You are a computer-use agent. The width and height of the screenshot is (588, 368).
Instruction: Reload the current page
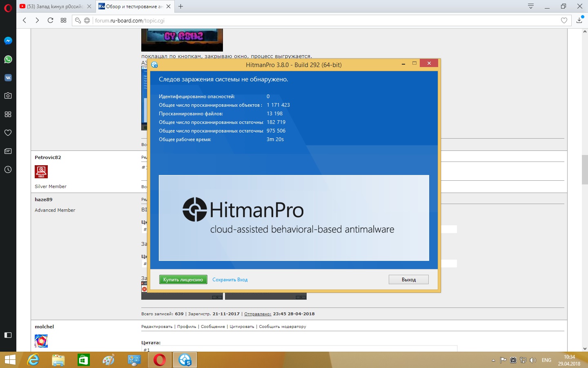coord(50,20)
